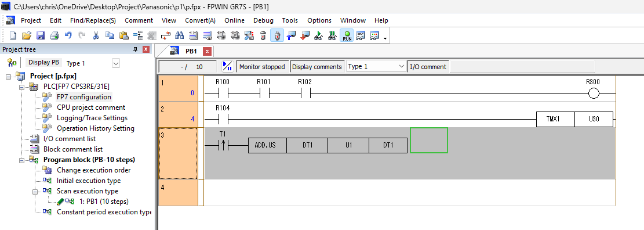Image resolution: width=644 pixels, height=230 pixels.
Task: Click the project tree view icon
Action: (x=12, y=63)
